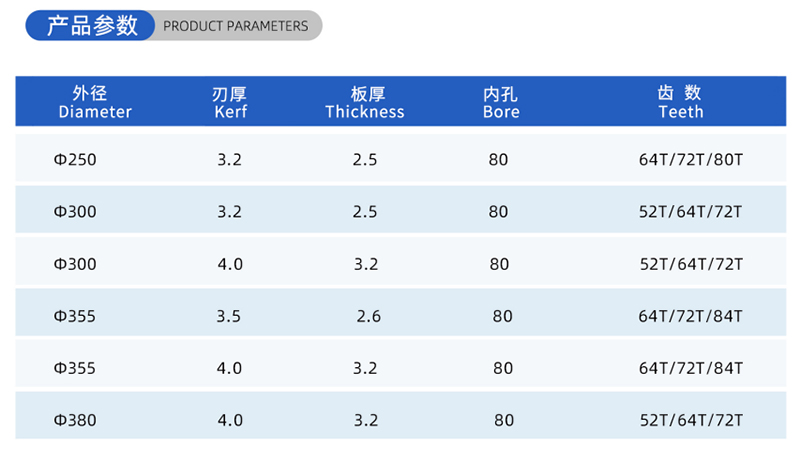Image resolution: width=800 pixels, height=460 pixels.
Task: Click the bore value in the Φ380 row
Action: click(502, 420)
